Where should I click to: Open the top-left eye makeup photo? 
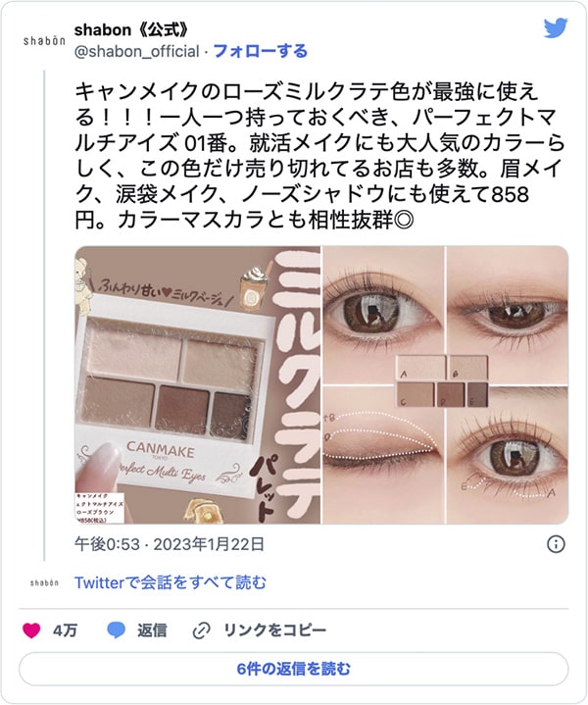tap(383, 315)
